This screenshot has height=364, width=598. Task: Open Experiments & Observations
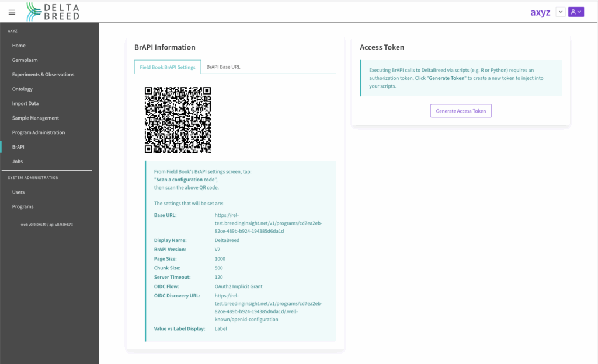(43, 75)
